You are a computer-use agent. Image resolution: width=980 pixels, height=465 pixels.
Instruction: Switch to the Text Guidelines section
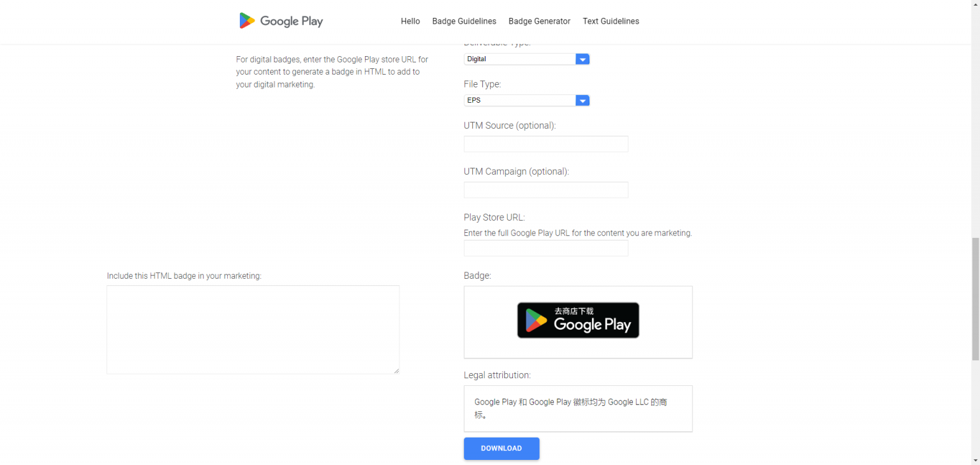[611, 21]
